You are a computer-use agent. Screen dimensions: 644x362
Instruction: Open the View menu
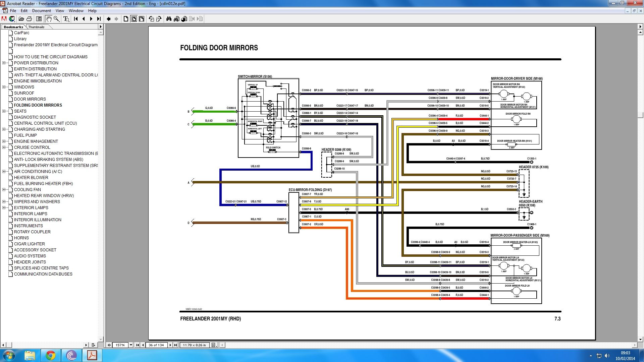[x=60, y=11]
